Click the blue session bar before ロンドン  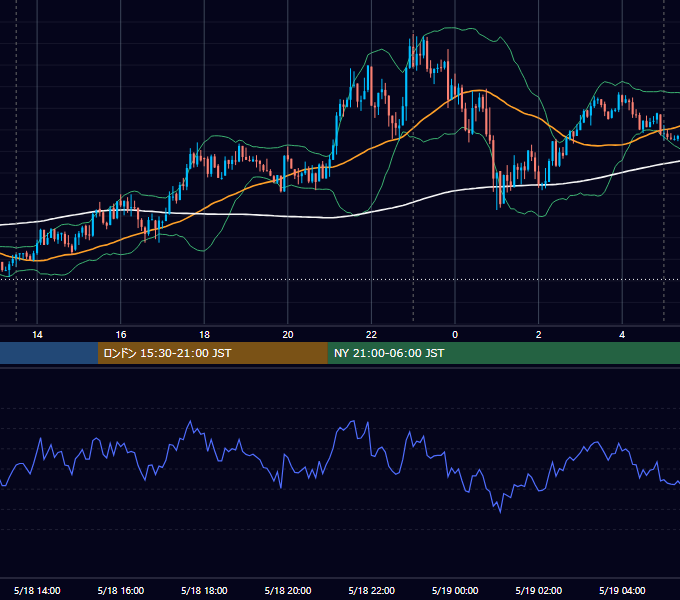(49, 353)
